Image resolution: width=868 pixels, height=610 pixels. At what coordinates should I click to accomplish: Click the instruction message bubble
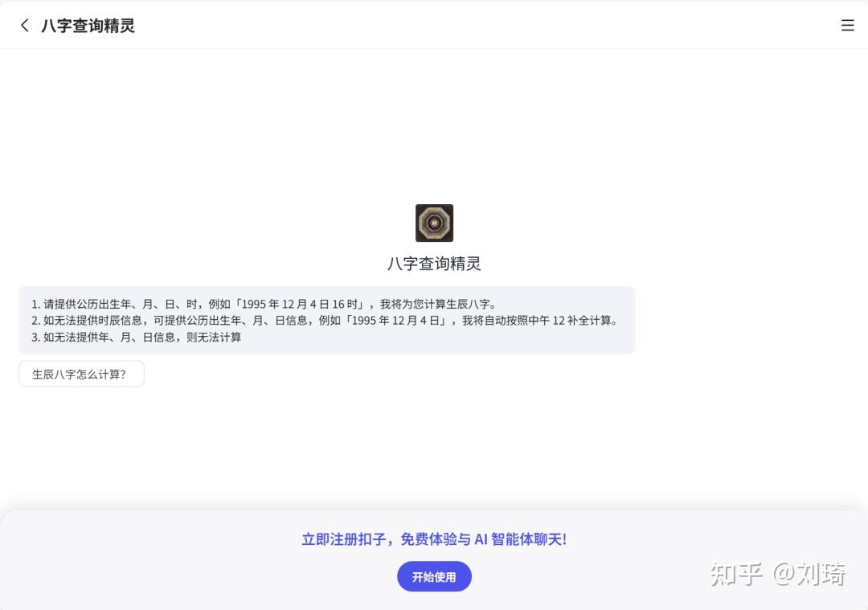click(x=327, y=320)
